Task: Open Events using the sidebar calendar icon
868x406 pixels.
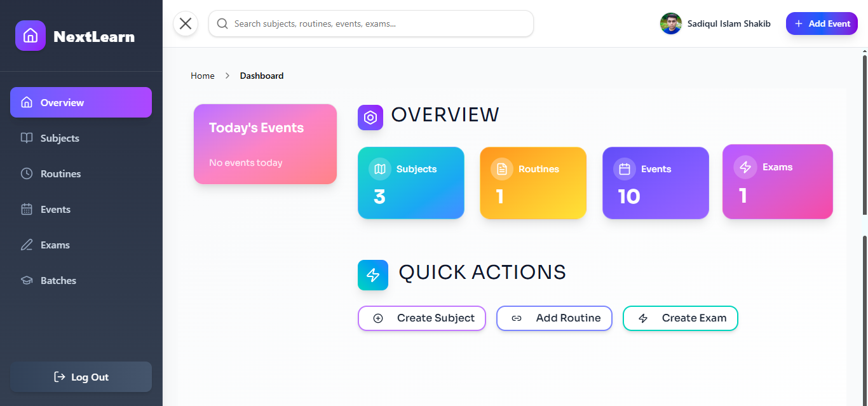Action: click(27, 209)
